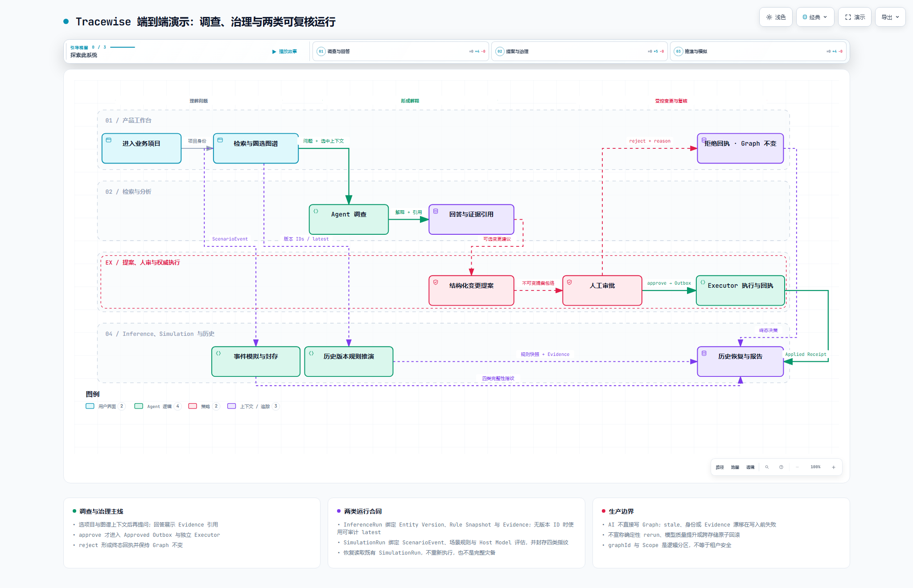Click the 可选变更建议 edge label

497,239
